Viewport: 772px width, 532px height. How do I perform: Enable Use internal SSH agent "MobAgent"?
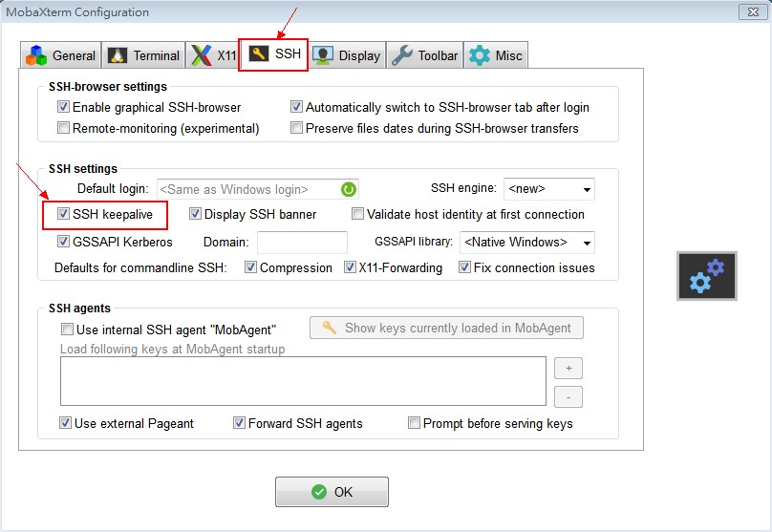pos(67,330)
